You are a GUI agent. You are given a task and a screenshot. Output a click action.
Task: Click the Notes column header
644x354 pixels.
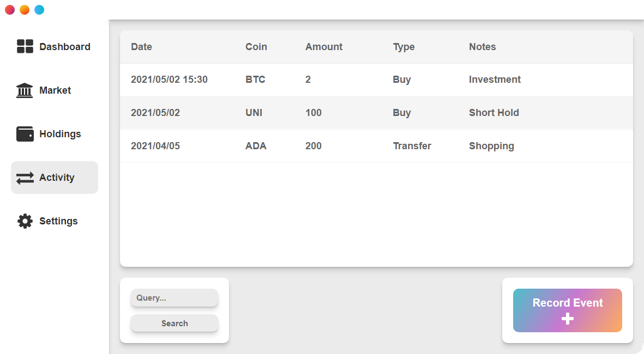coord(483,47)
